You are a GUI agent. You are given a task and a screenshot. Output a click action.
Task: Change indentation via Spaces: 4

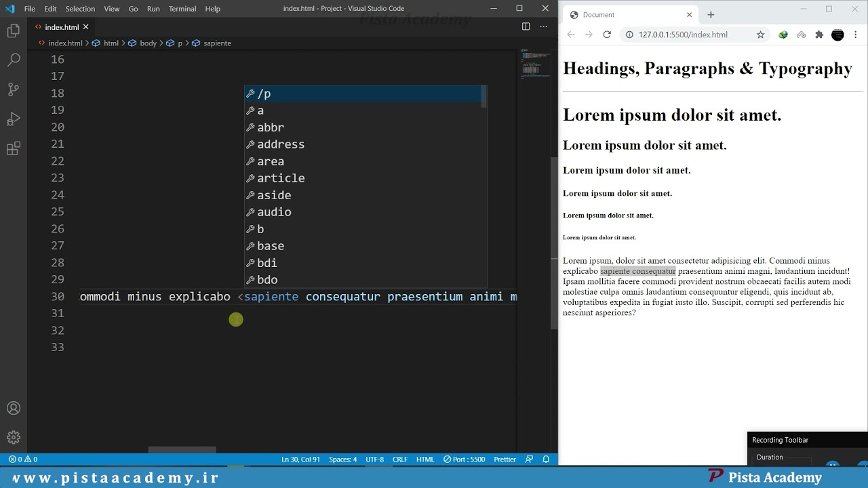click(x=342, y=460)
